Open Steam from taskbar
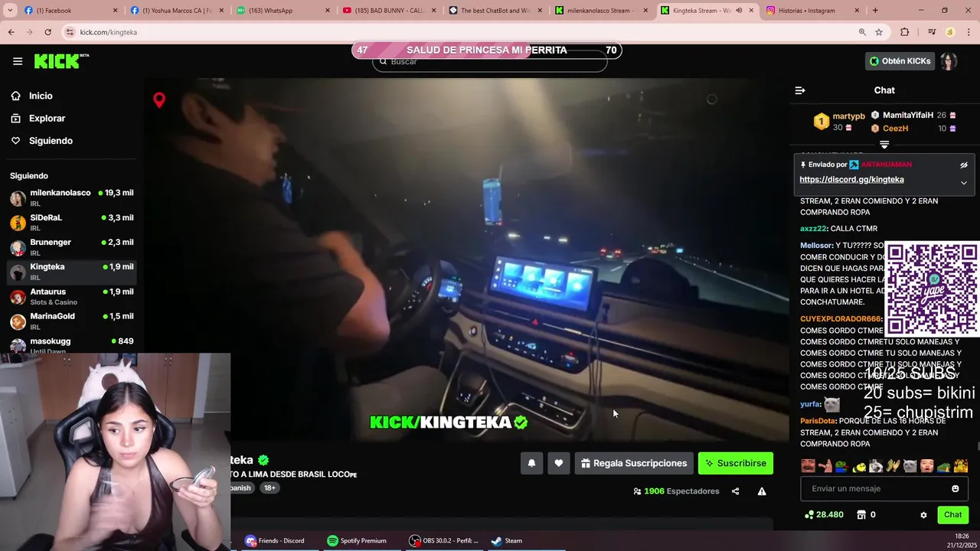 coord(507,540)
